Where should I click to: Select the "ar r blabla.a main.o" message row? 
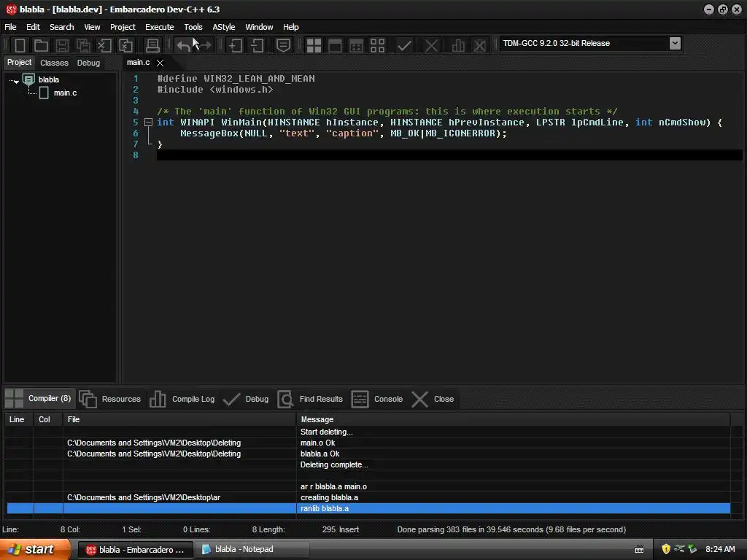pos(368,486)
